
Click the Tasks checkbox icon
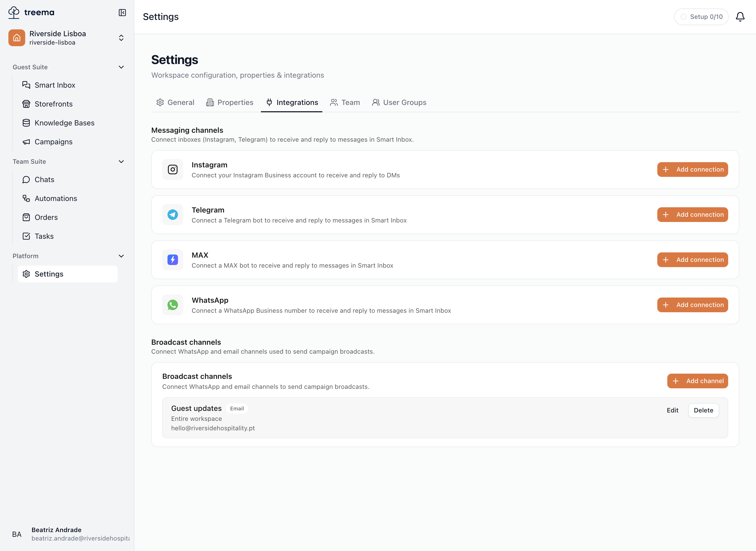pyautogui.click(x=26, y=236)
